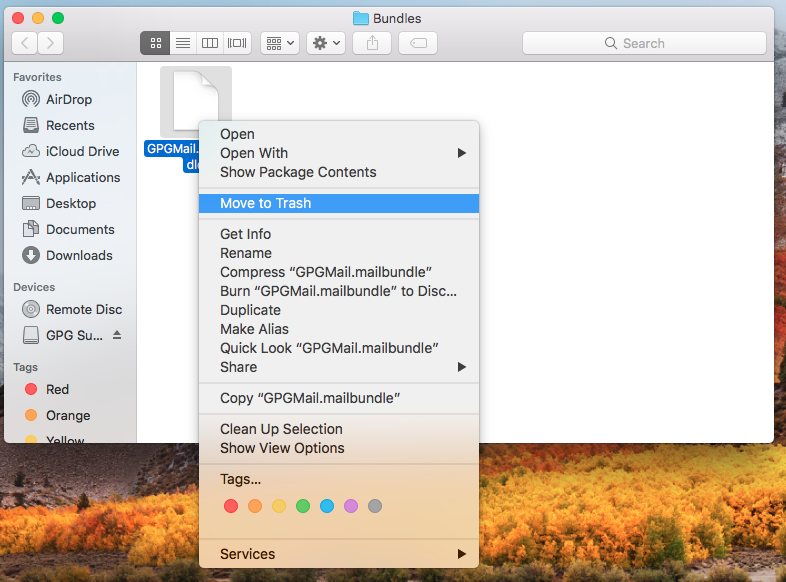This screenshot has width=786, height=582.
Task: Open Desktop in the sidebar
Action: click(71, 204)
